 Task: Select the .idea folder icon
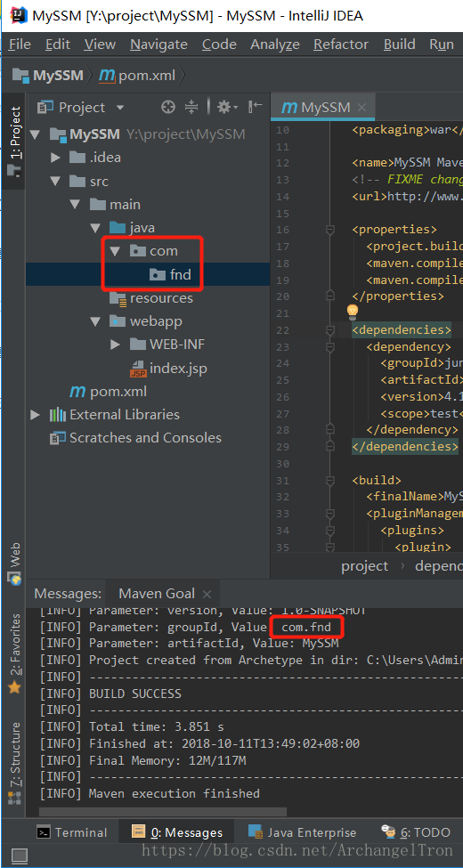click(77, 158)
